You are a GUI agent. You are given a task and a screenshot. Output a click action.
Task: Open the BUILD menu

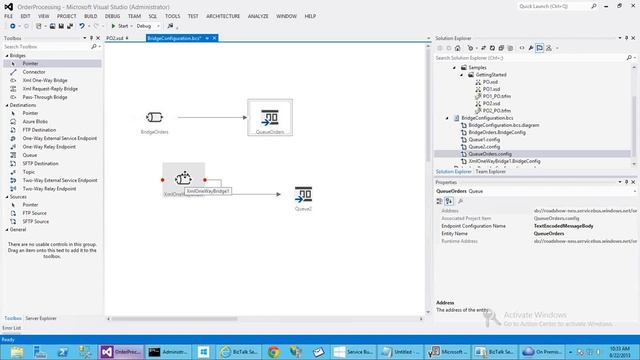coord(91,16)
